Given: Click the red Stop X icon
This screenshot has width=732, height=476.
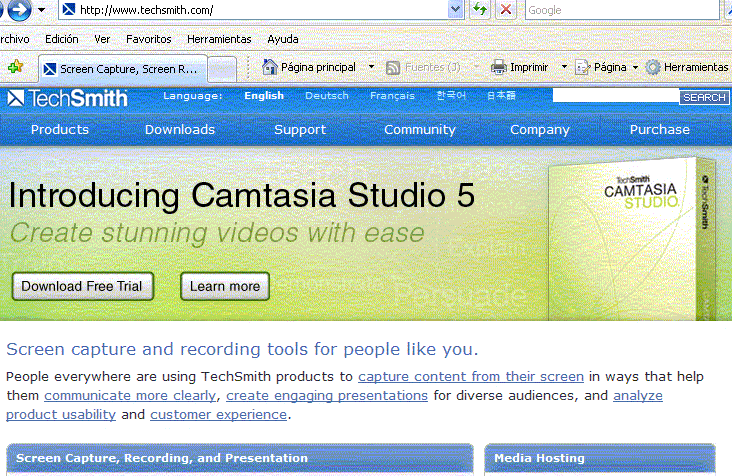Looking at the screenshot, I should pyautogui.click(x=506, y=9).
